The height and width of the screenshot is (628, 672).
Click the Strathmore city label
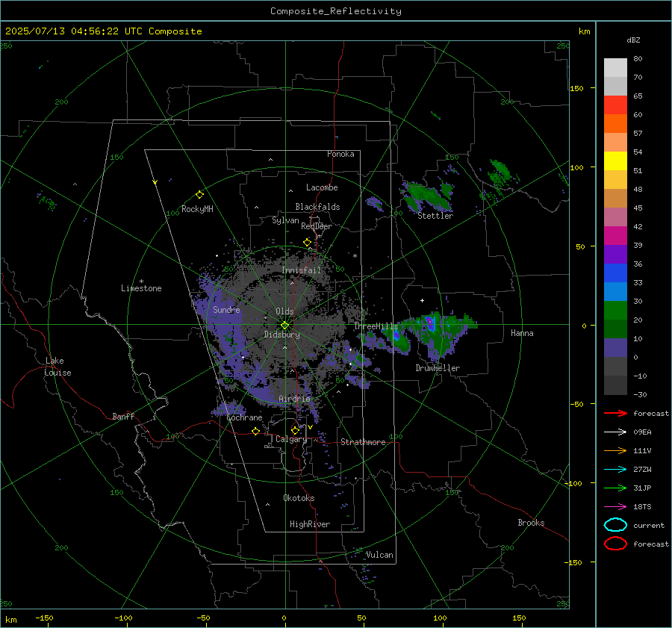pyautogui.click(x=363, y=442)
